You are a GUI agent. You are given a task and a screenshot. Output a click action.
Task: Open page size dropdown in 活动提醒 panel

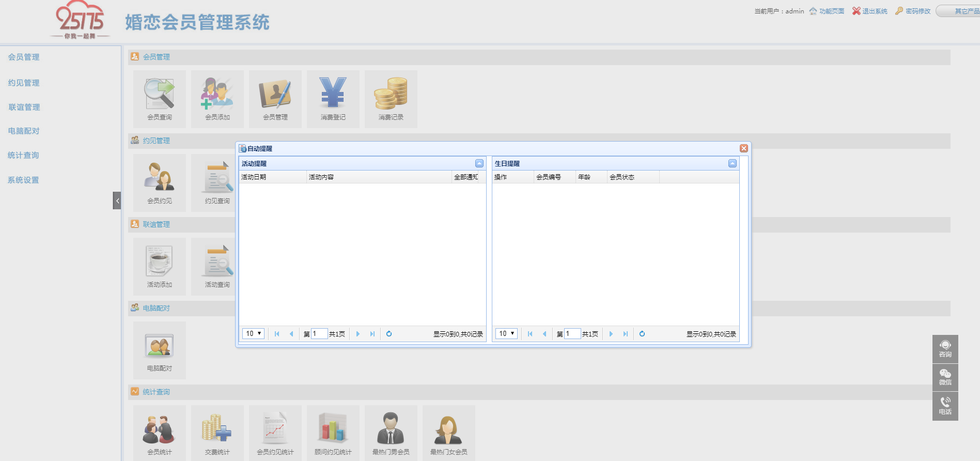253,334
